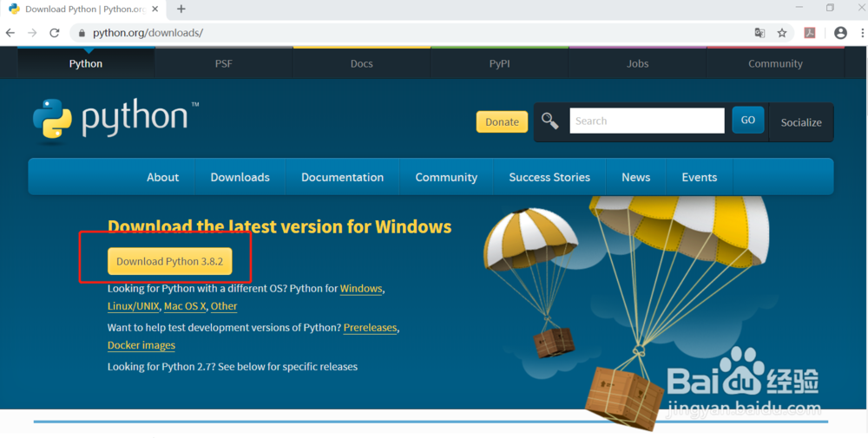Open Community in the top meta bar

coord(775,63)
